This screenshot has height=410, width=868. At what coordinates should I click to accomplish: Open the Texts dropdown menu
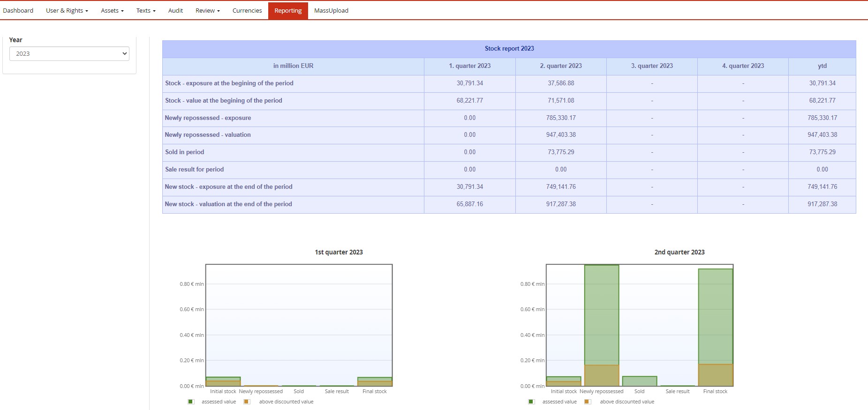click(x=145, y=11)
